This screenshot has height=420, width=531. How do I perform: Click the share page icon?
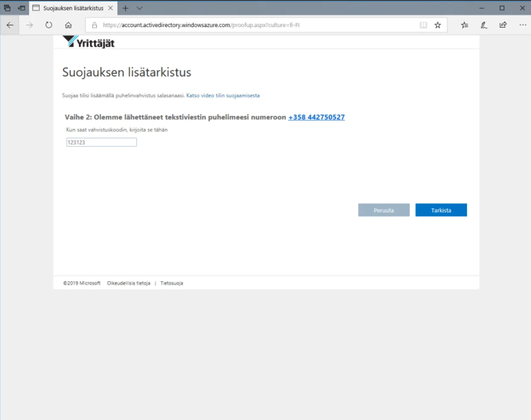tap(503, 25)
